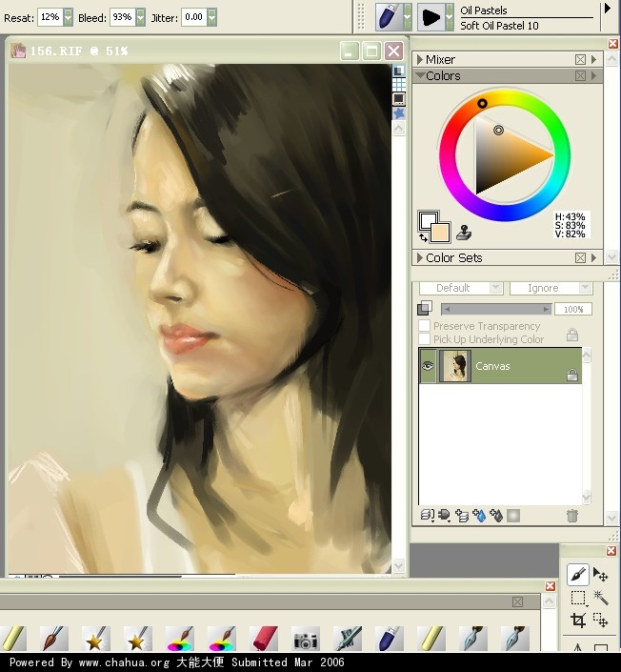The image size is (621, 672).
Task: Enable Pick Up Underlying Color checkbox
Action: pyautogui.click(x=424, y=339)
